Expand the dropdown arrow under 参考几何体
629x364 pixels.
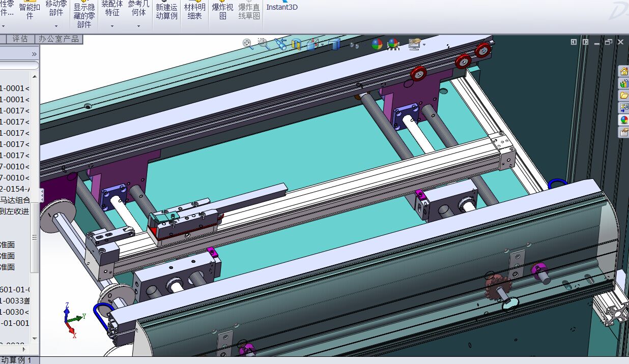click(x=138, y=26)
